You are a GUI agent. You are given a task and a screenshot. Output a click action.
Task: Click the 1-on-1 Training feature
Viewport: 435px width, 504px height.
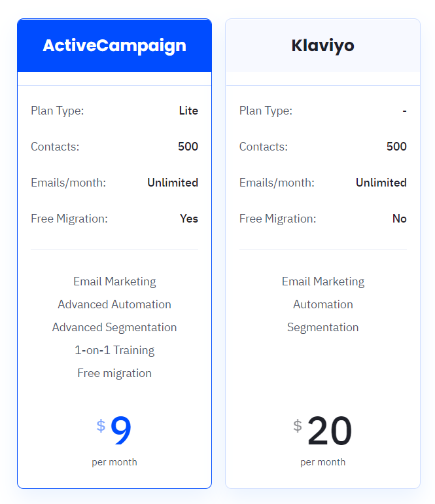[114, 350]
